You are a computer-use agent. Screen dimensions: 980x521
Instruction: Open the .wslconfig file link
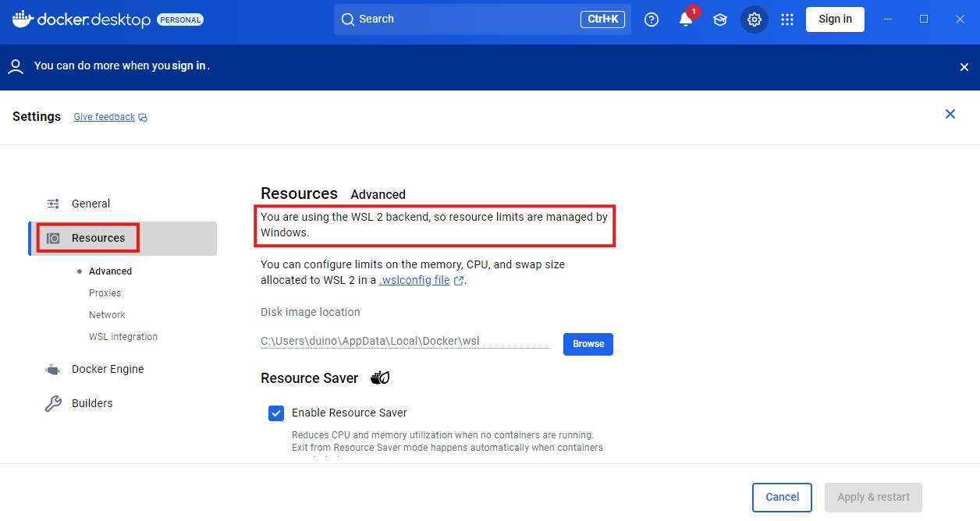[x=414, y=281]
